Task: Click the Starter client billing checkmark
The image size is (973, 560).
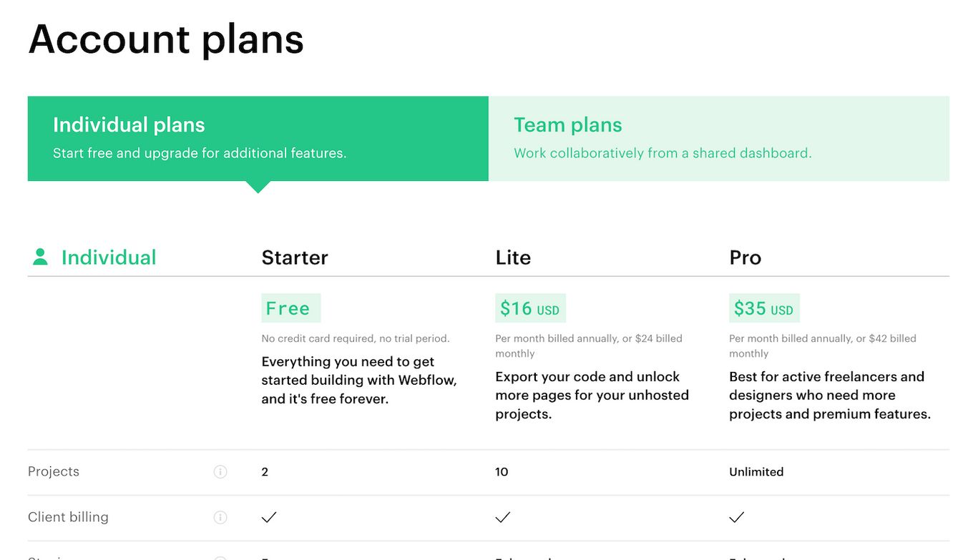Action: (x=269, y=517)
